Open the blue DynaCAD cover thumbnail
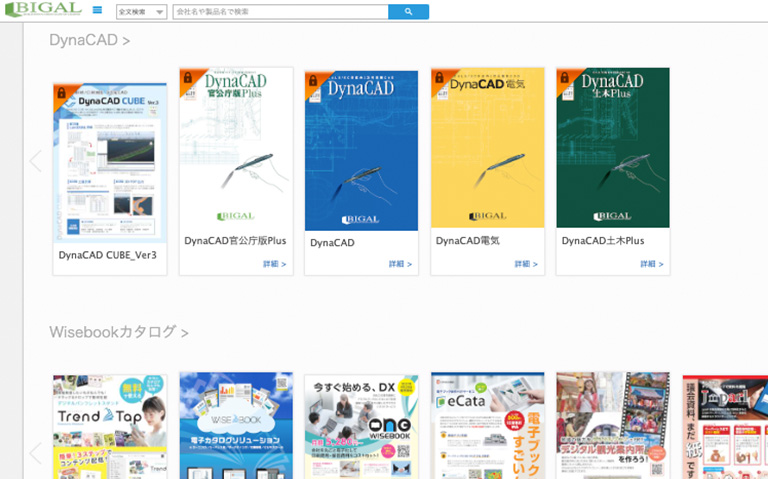 (361, 150)
